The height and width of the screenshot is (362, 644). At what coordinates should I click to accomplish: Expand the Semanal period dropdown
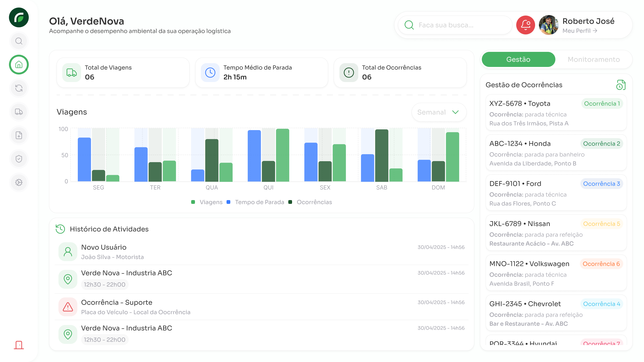coord(439,112)
